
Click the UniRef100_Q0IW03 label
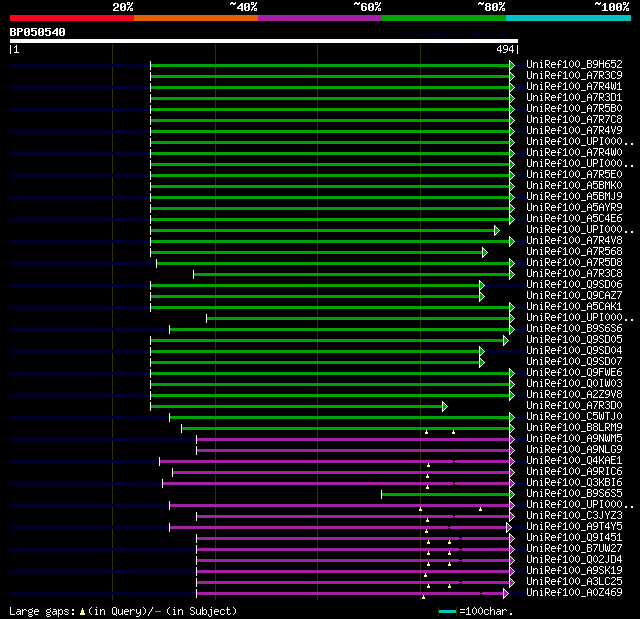pos(574,384)
